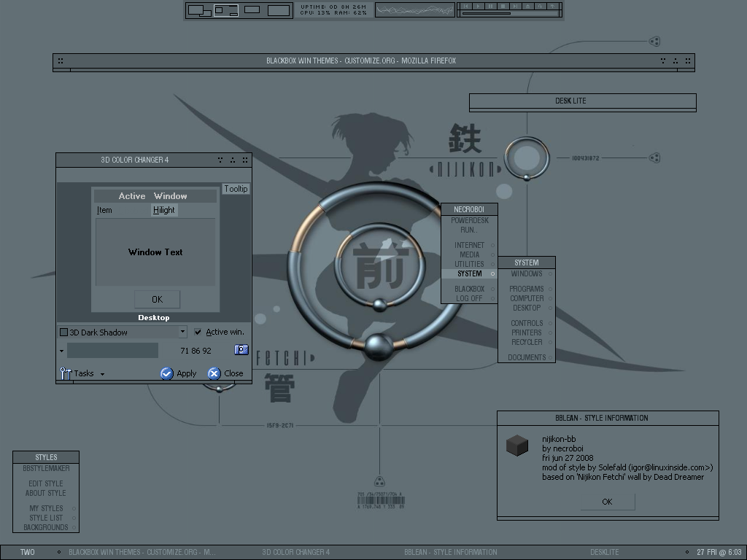Image resolution: width=747 pixels, height=560 pixels.
Task: Click the repeat loop icon in media bar
Action: tap(541, 6)
